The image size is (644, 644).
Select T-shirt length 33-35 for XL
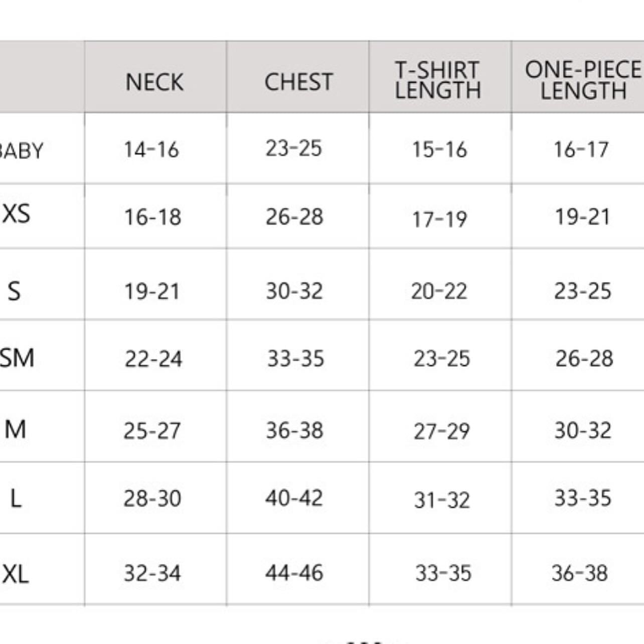[443, 573]
